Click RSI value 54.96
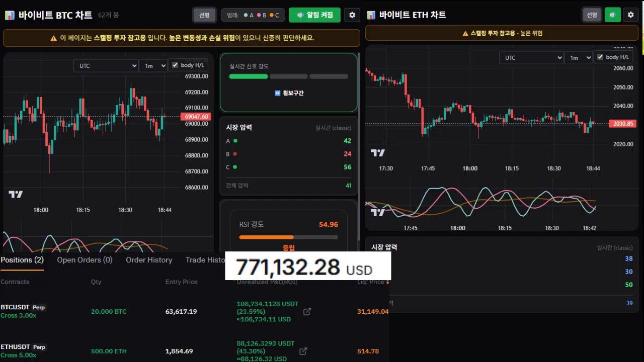Viewport: 644px width, 362px height. [329, 224]
